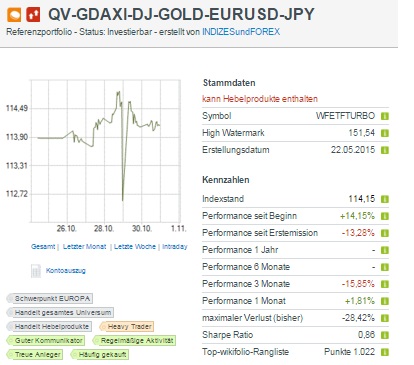Viewport: 414px width, 365px height.
Task: Click the +1,81% one-month value
Action: [360, 301]
